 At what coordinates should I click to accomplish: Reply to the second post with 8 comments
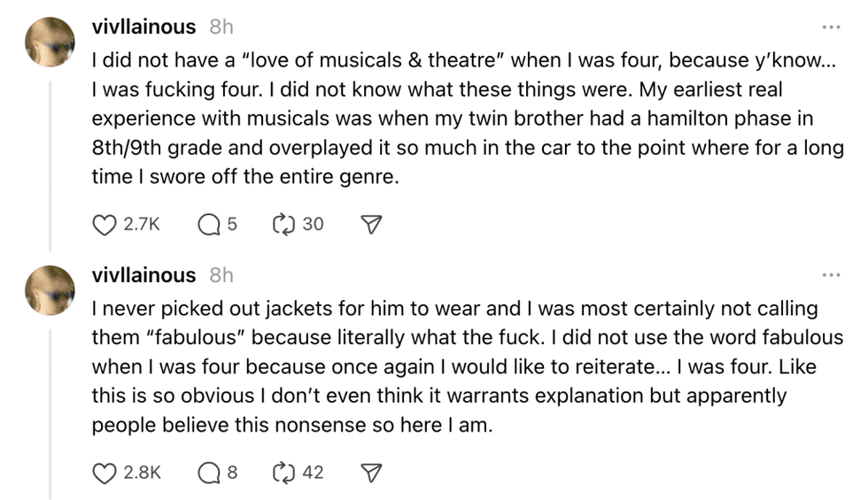click(x=209, y=473)
